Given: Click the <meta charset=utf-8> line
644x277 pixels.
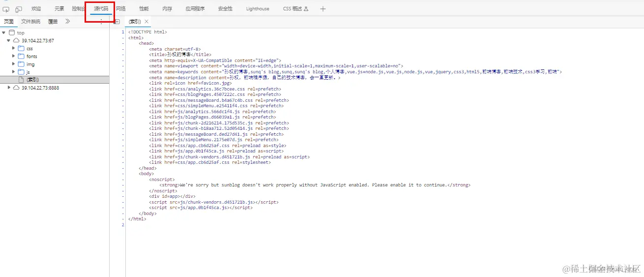Looking at the screenshot, I should [176, 49].
